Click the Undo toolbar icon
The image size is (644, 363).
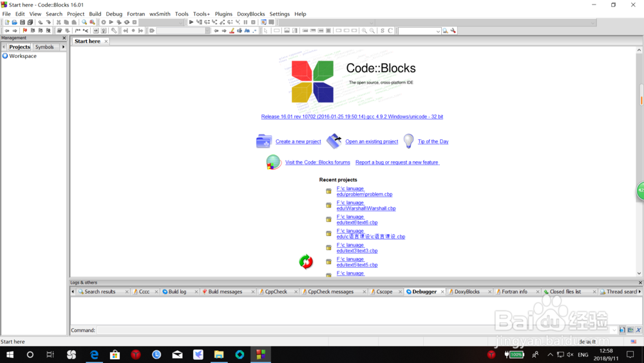point(40,22)
